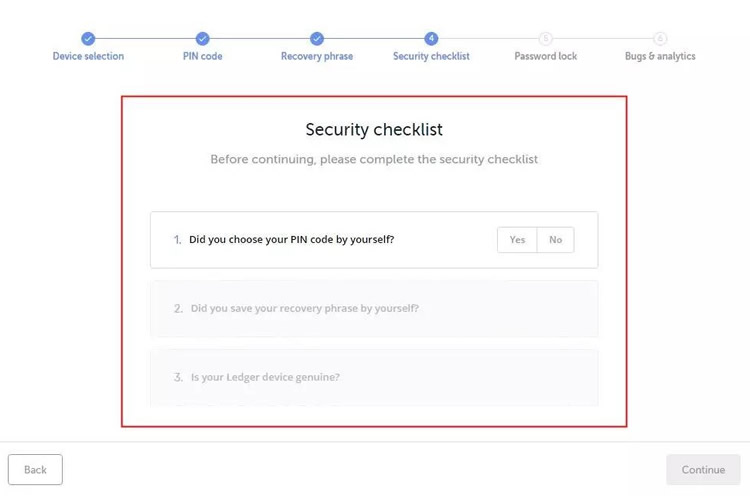The height and width of the screenshot is (496, 750).
Task: Click the PIN code checkmark step icon
Action: [x=202, y=39]
